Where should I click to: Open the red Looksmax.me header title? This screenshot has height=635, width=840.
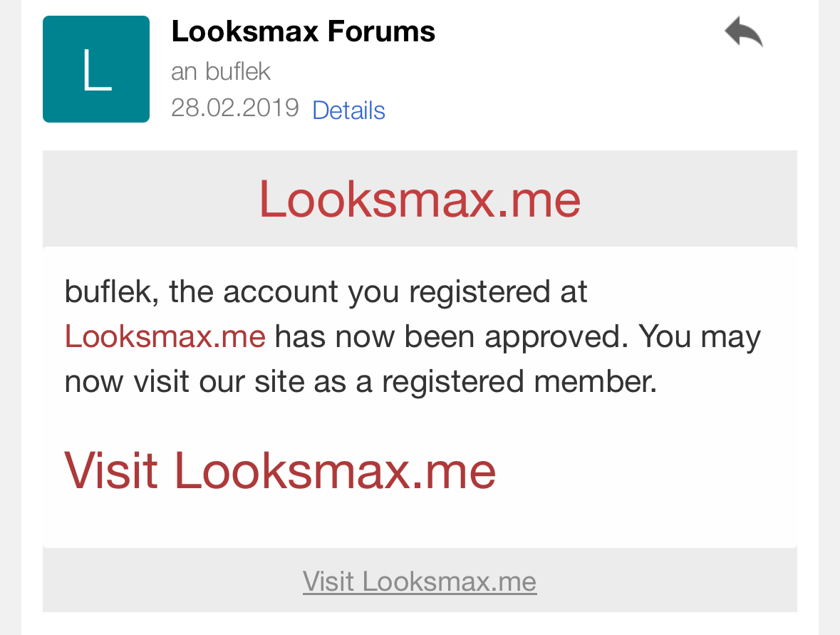419,199
